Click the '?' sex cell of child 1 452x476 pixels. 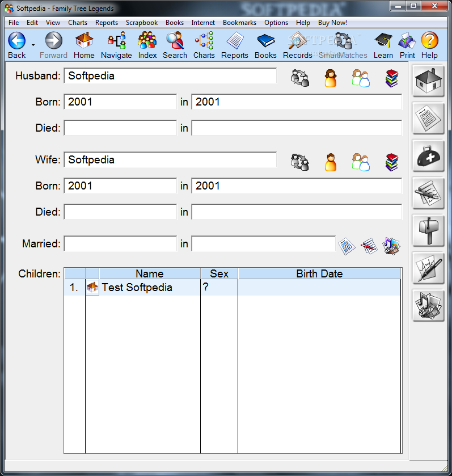(219, 287)
